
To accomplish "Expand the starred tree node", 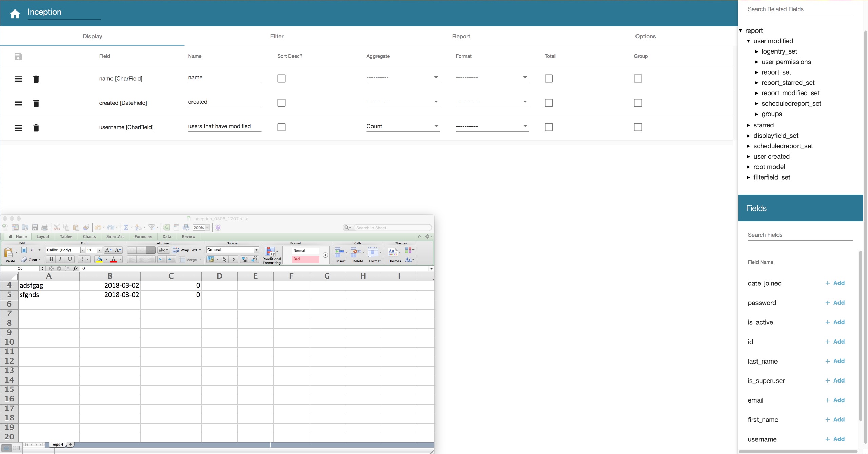I will pos(748,125).
